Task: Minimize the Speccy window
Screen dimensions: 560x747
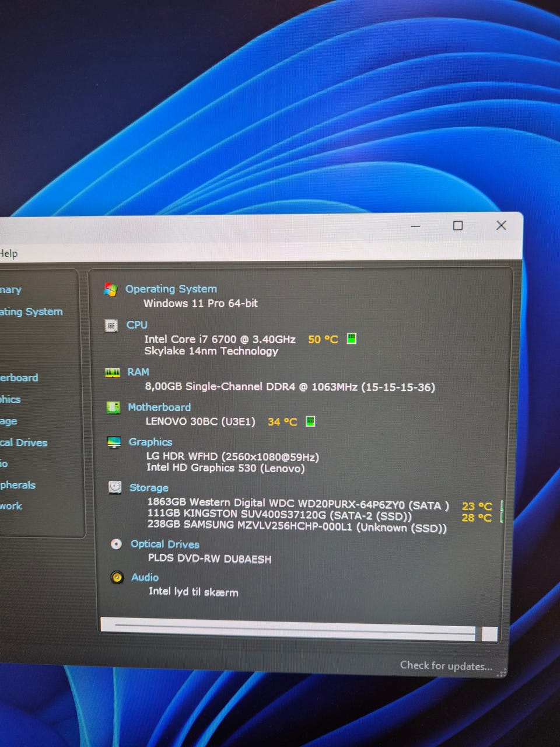Action: [415, 226]
